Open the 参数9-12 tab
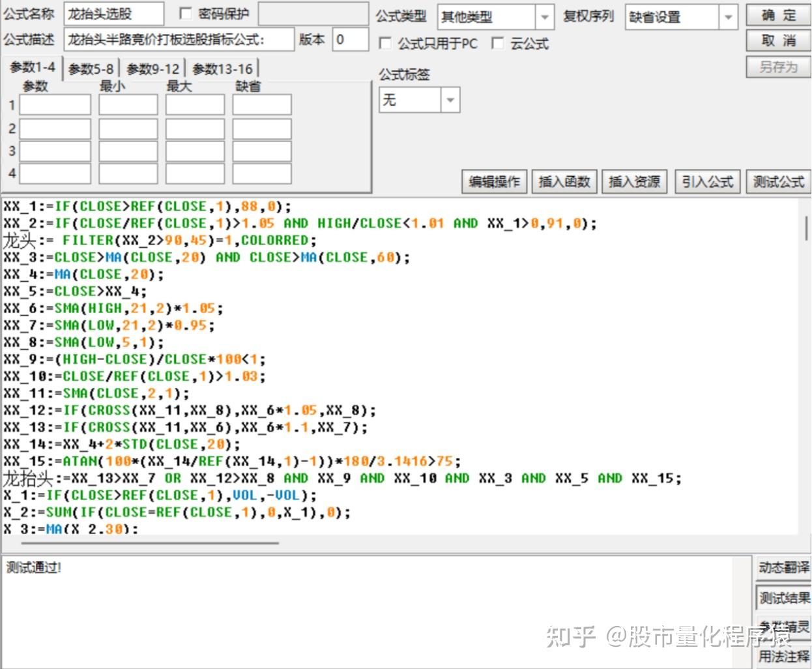The height and width of the screenshot is (669, 812). click(153, 68)
